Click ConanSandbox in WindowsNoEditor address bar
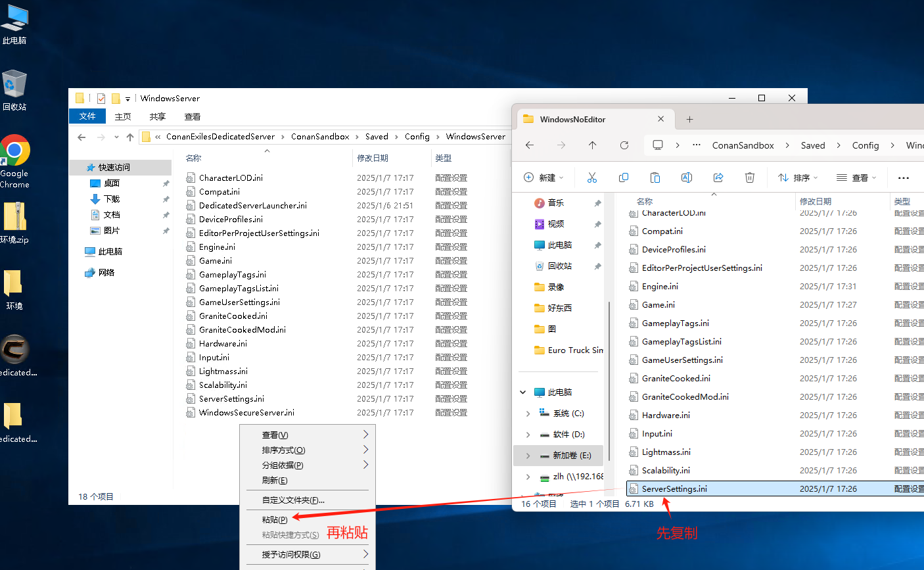This screenshot has width=924, height=570. point(743,145)
